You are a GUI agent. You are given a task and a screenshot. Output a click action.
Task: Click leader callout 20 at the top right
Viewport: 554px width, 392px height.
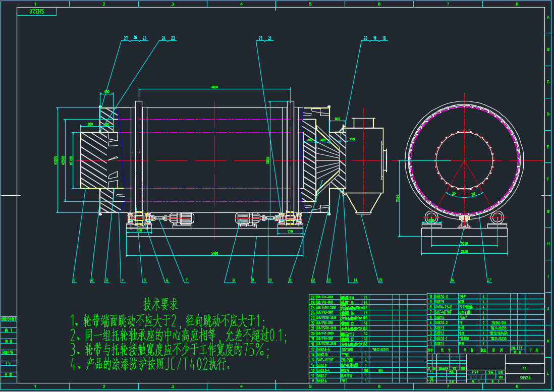(365, 38)
